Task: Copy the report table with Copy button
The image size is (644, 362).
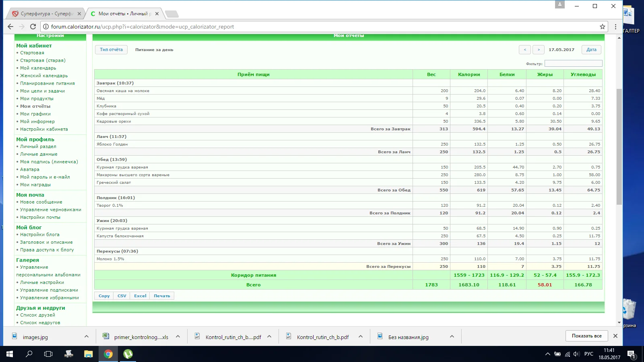Action: [x=104, y=296]
